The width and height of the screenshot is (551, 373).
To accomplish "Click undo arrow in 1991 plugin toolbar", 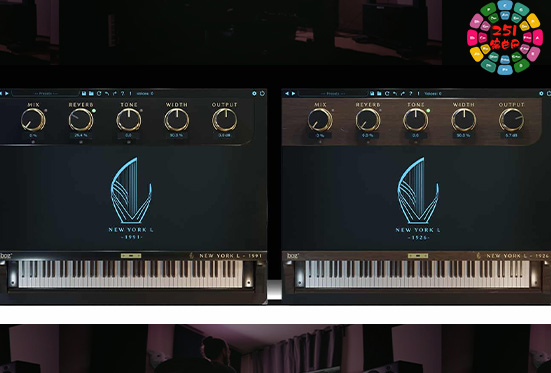I will point(107,94).
